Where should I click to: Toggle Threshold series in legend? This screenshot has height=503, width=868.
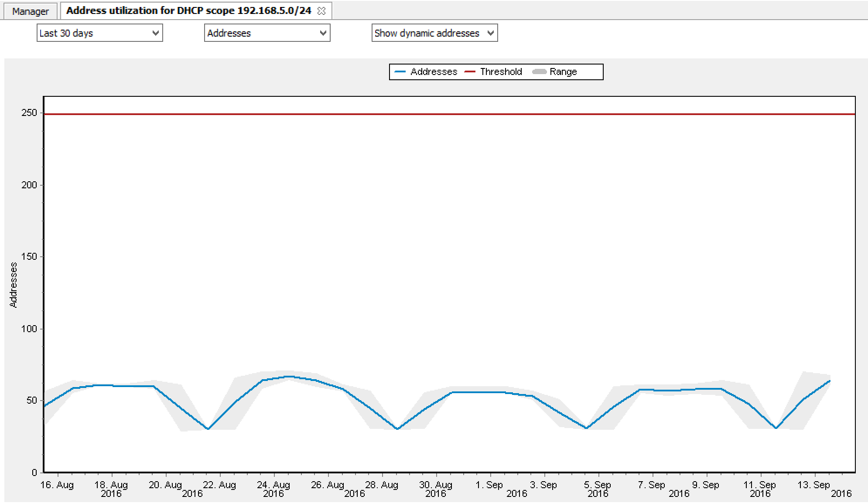pos(501,72)
